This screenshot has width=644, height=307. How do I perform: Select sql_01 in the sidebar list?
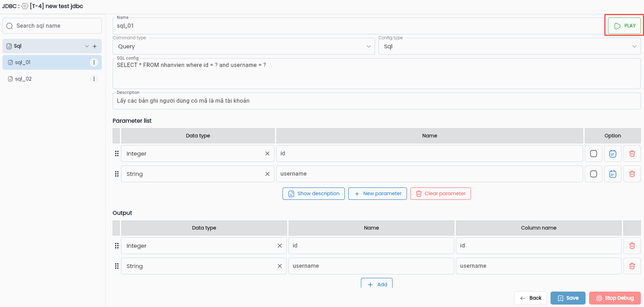(52, 62)
